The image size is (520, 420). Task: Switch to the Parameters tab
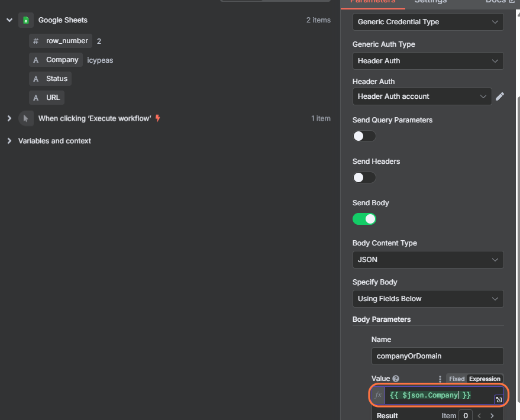pos(373,1)
